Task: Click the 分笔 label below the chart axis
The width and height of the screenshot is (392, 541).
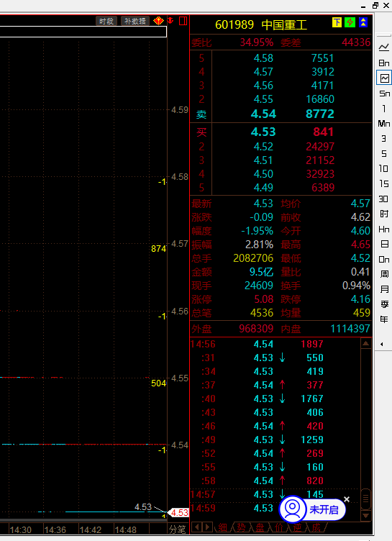Action: pyautogui.click(x=178, y=529)
